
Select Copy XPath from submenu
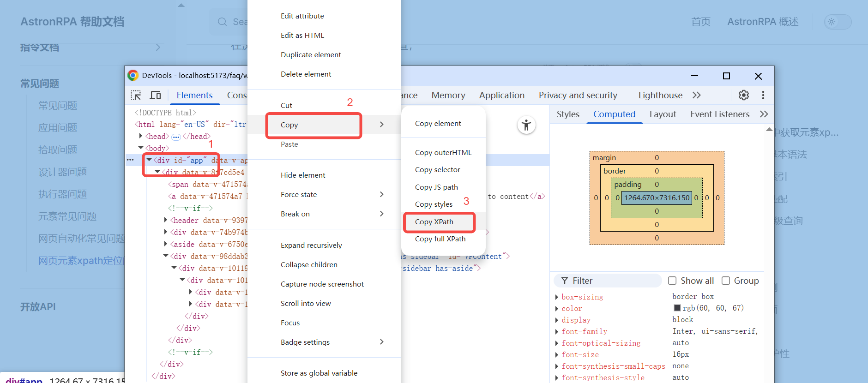coord(434,222)
